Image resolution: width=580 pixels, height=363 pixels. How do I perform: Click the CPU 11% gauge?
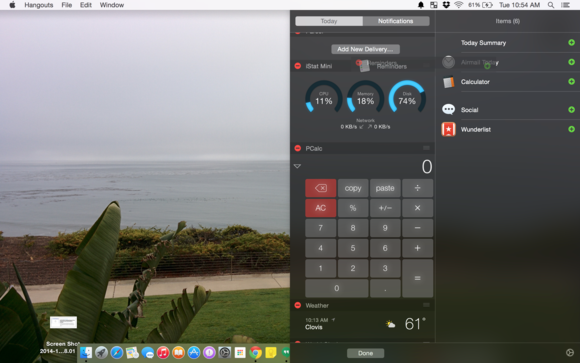pyautogui.click(x=324, y=97)
